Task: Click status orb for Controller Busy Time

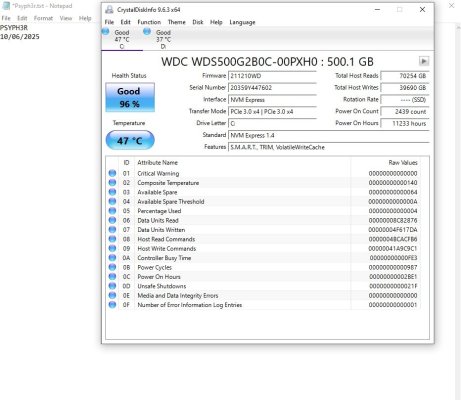Action: pyautogui.click(x=112, y=258)
